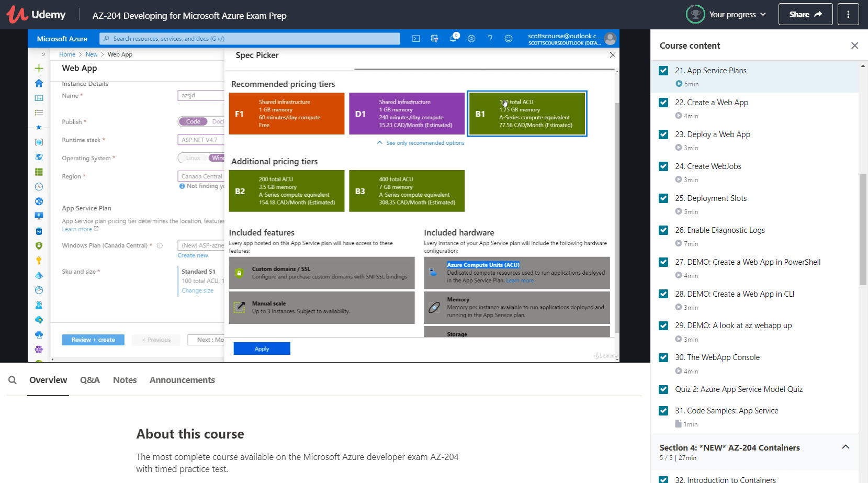Viewport: 868px width, 483px height.
Task: Switch to the Q&A tab
Action: 90,380
